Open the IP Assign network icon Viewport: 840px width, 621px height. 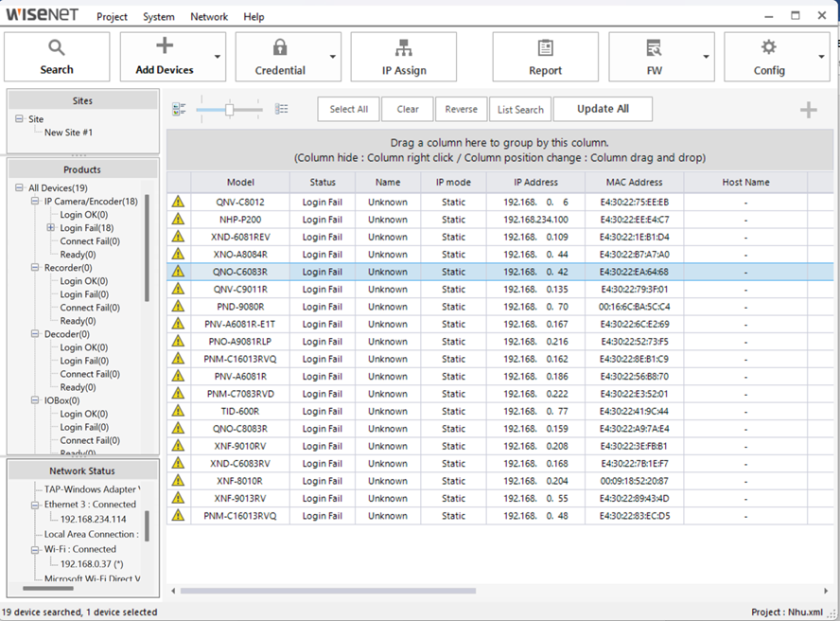404,47
